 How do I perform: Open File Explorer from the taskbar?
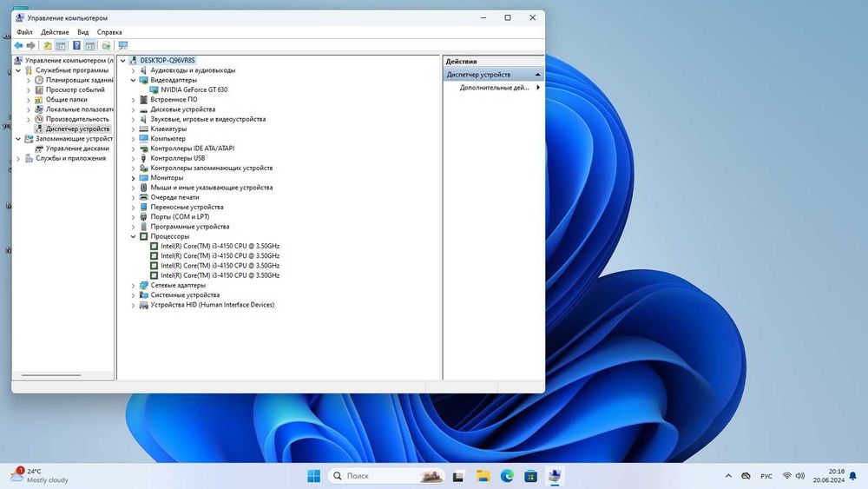pos(483,476)
